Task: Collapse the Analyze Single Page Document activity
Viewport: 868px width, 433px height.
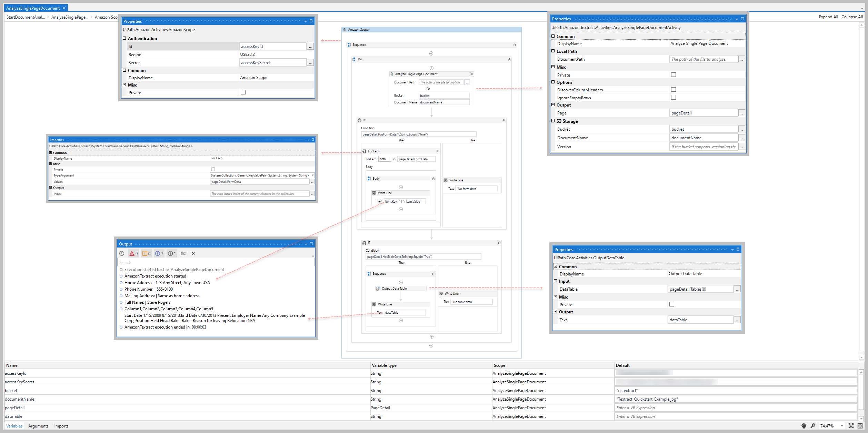Action: pyautogui.click(x=472, y=74)
